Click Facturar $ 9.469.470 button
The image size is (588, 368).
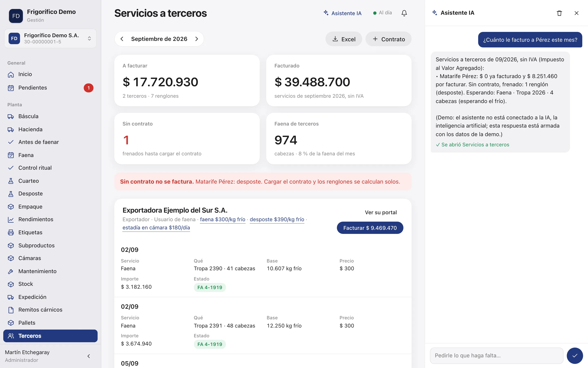tap(370, 228)
